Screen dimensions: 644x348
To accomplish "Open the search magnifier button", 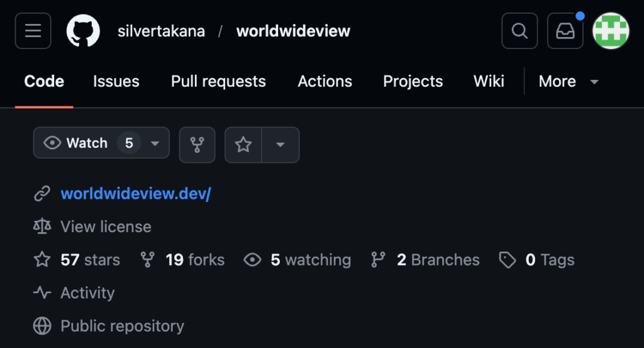I will coord(519,31).
